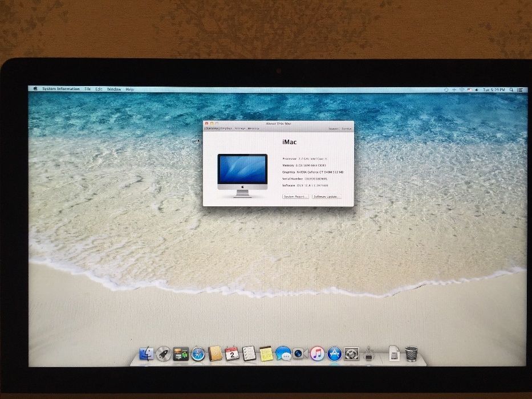Click the Serial Number line
532x399 pixels.
click(x=304, y=178)
